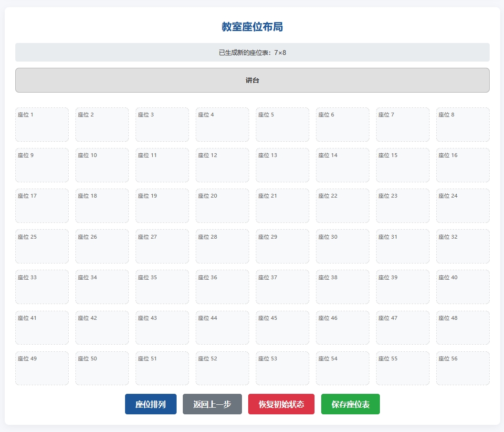Choose seat 座位 50
504x432 pixels.
102,369
